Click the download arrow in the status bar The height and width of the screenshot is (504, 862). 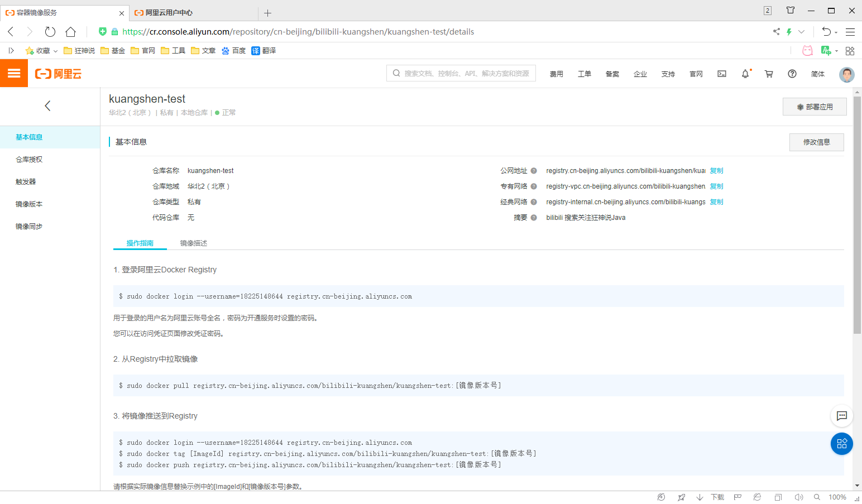[x=700, y=497]
